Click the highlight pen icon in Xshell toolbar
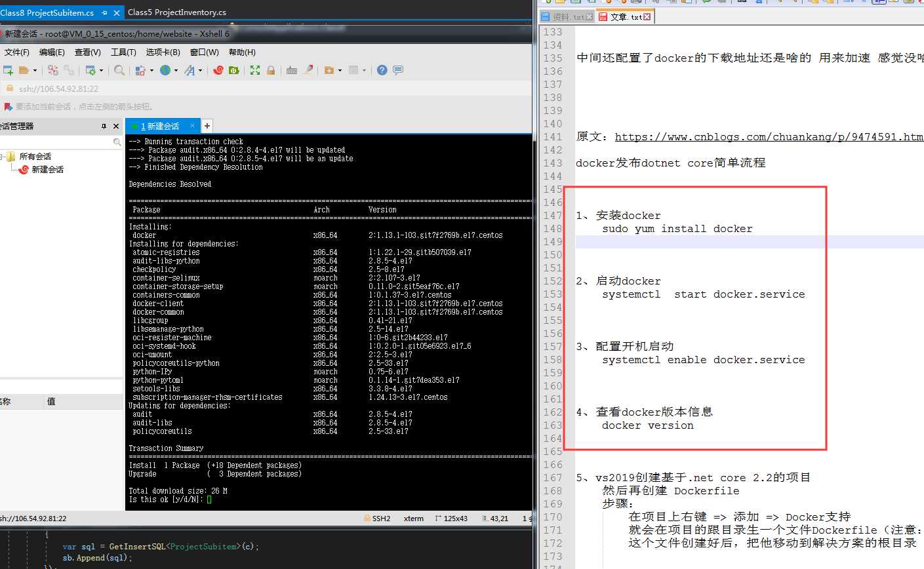Viewport: 924px width, 569px height. click(x=308, y=70)
